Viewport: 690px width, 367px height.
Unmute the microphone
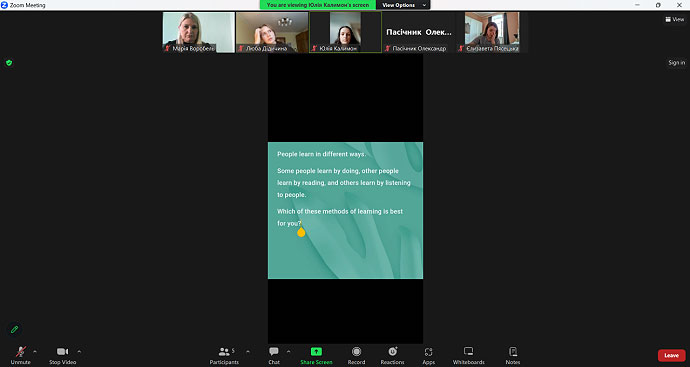tap(20, 355)
